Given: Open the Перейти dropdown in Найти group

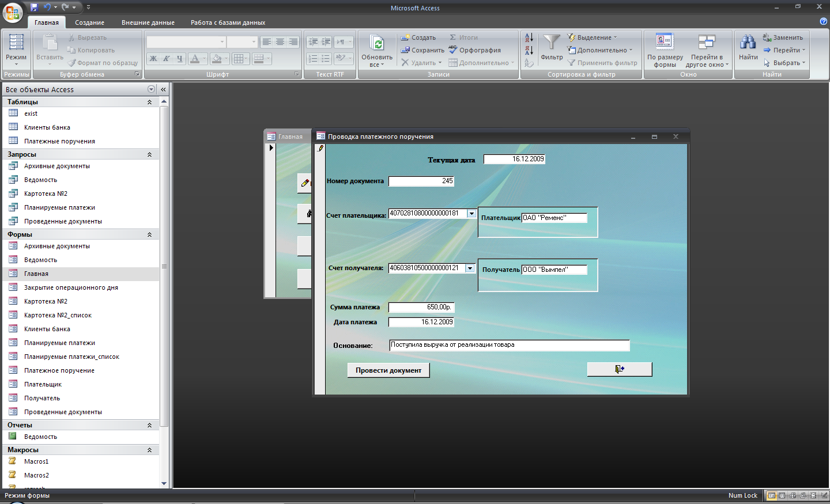Looking at the screenshot, I should pos(784,50).
